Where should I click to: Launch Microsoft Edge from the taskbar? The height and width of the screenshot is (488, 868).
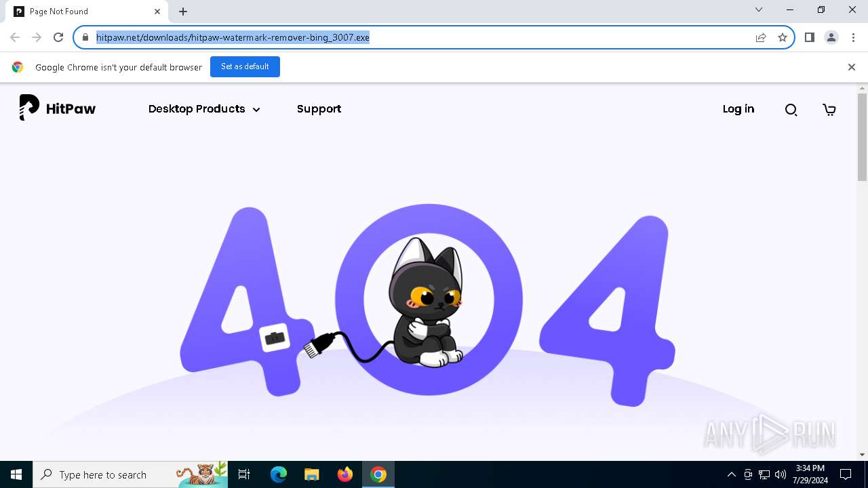pos(279,474)
